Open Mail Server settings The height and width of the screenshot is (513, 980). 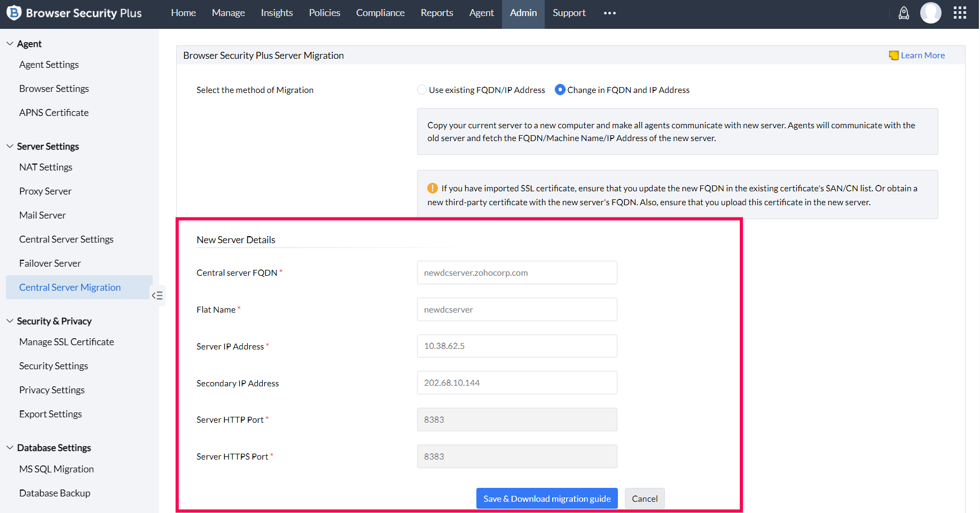tap(43, 215)
